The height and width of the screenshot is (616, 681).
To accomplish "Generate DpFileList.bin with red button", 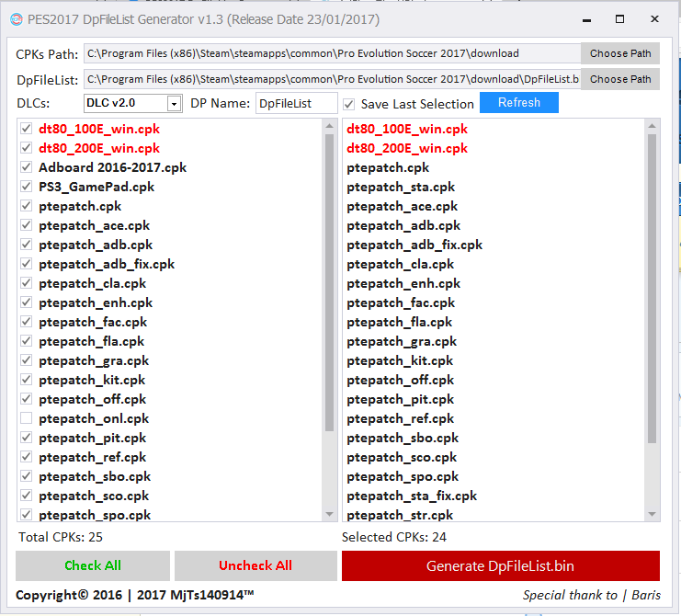I will pos(500,565).
